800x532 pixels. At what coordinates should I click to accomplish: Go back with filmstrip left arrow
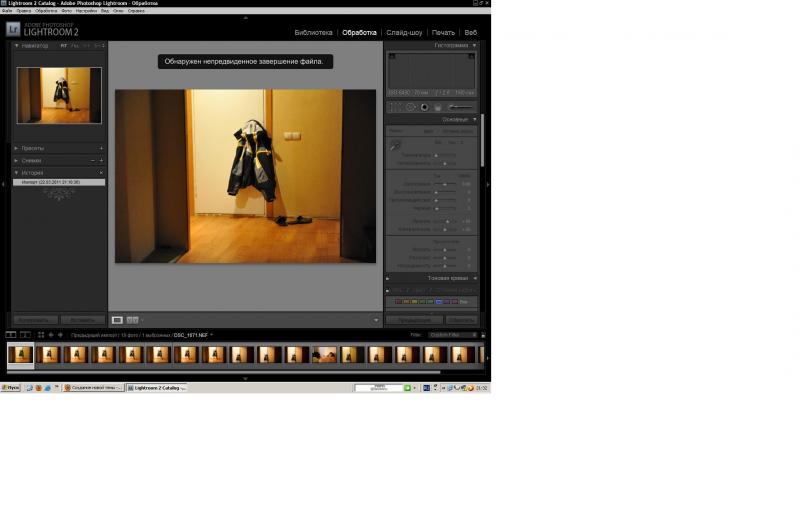51,335
